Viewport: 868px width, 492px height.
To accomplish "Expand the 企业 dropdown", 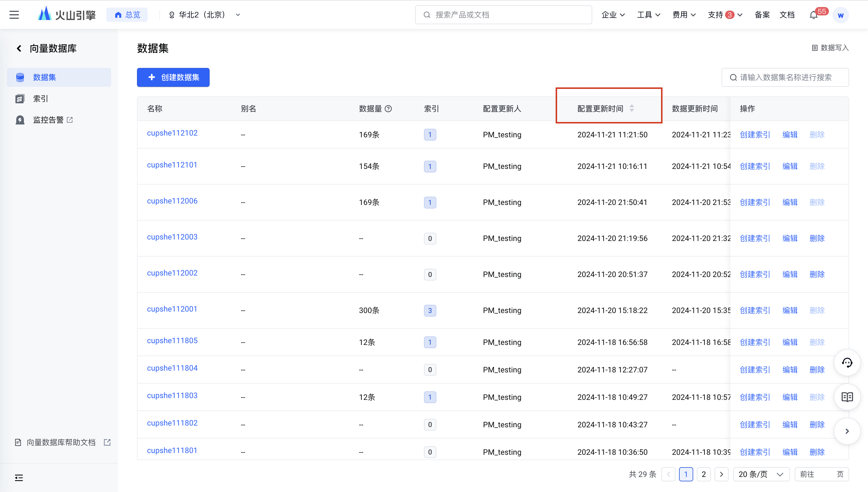I will click(x=613, y=15).
